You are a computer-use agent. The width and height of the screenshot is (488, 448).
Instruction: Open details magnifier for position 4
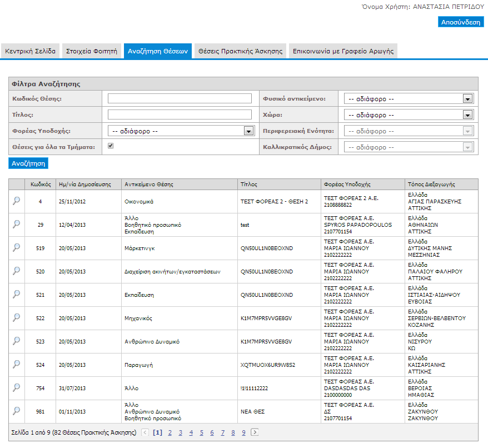pos(16,201)
